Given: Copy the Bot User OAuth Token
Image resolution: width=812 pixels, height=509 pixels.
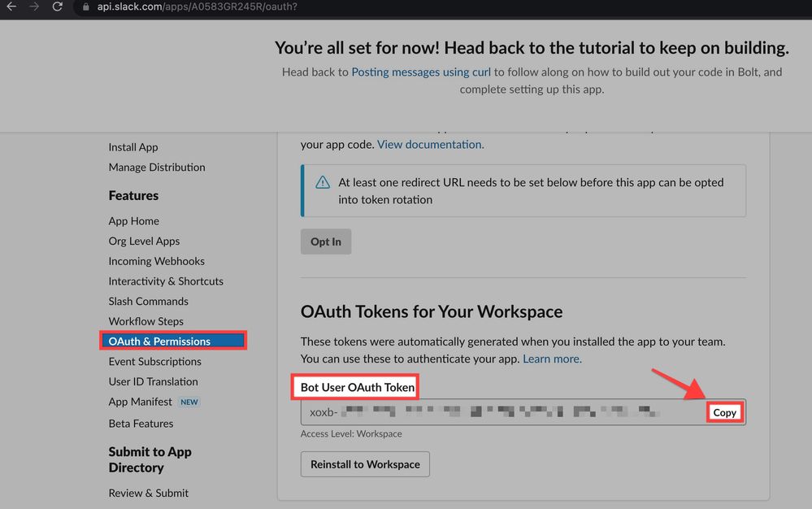Looking at the screenshot, I should (x=723, y=412).
